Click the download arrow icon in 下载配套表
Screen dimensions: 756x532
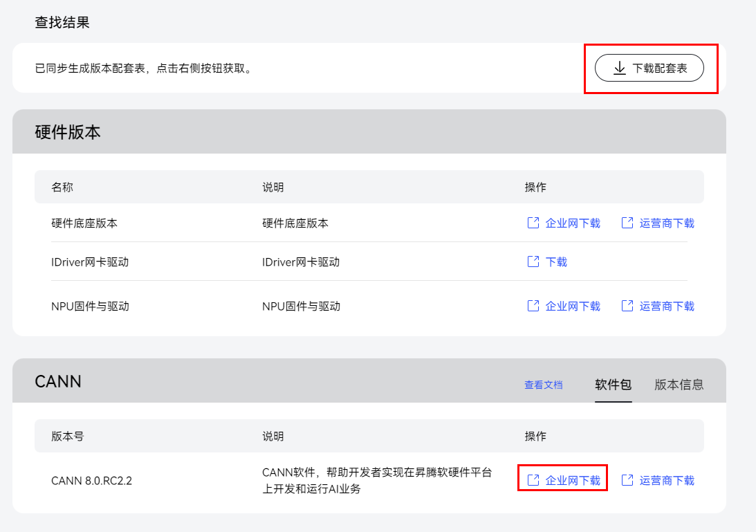point(620,68)
